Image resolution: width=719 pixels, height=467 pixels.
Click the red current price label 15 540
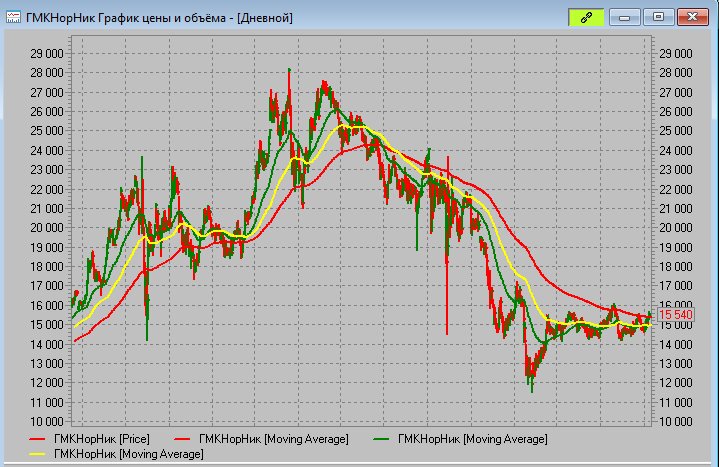676,315
